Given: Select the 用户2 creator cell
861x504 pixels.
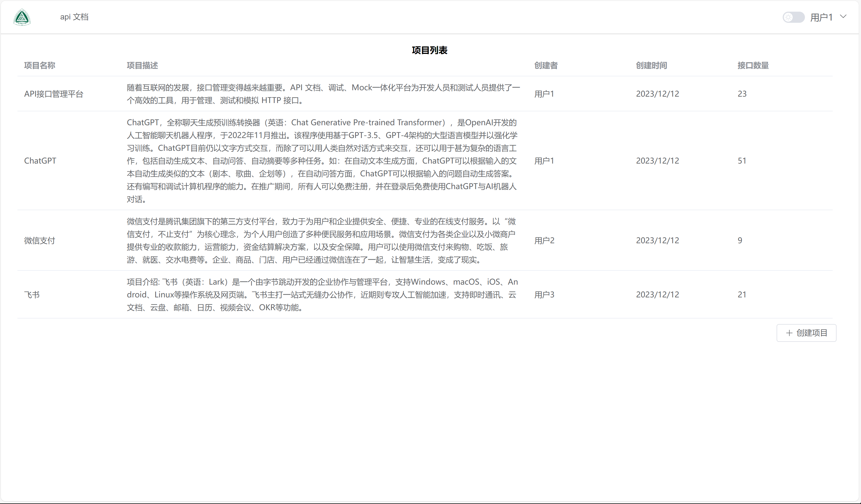Looking at the screenshot, I should pos(544,240).
